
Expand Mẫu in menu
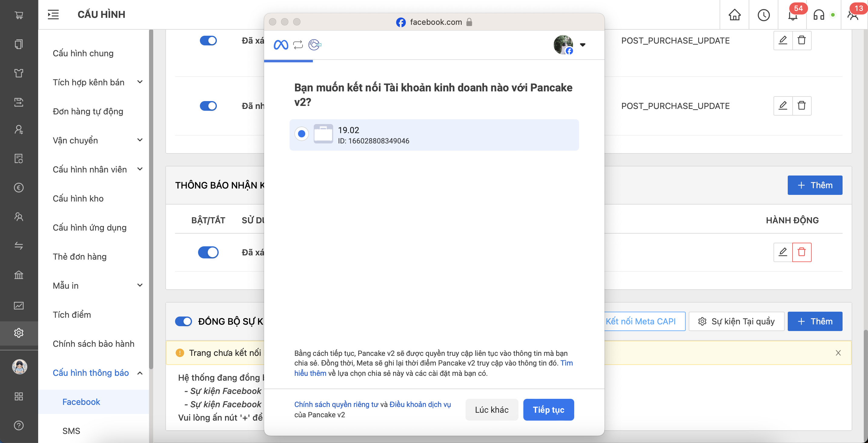pyautogui.click(x=140, y=285)
